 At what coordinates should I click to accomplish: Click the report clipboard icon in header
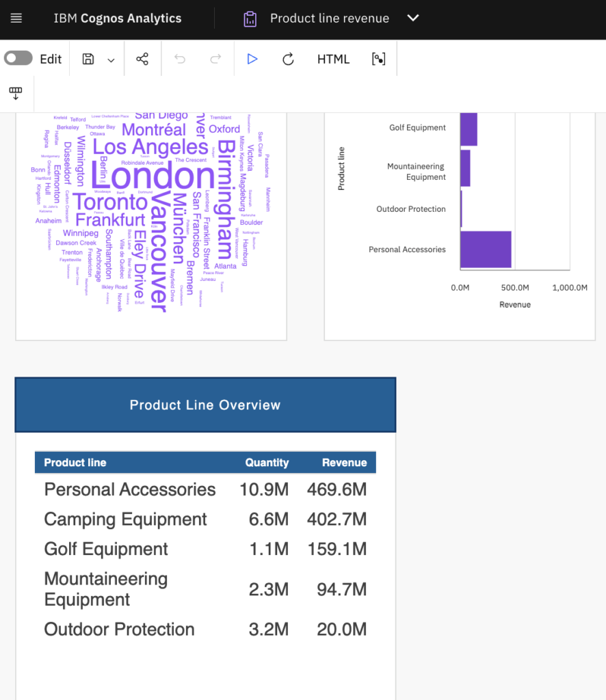[250, 19]
